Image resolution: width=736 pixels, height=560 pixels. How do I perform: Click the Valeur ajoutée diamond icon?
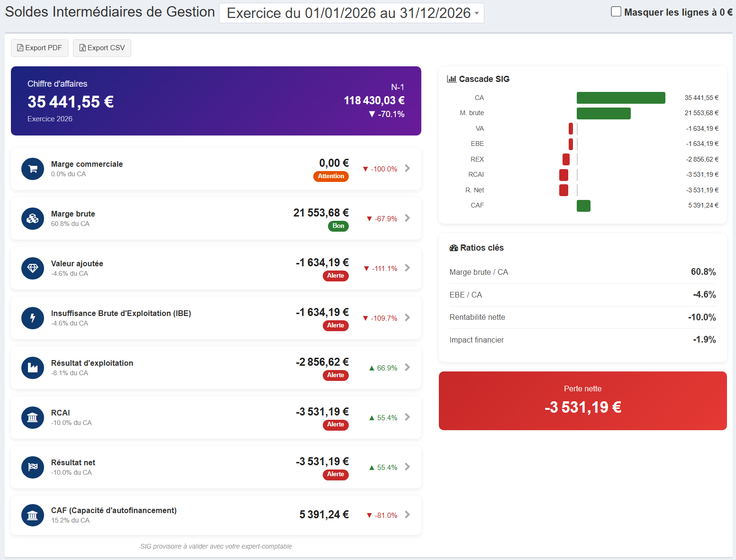click(x=33, y=268)
